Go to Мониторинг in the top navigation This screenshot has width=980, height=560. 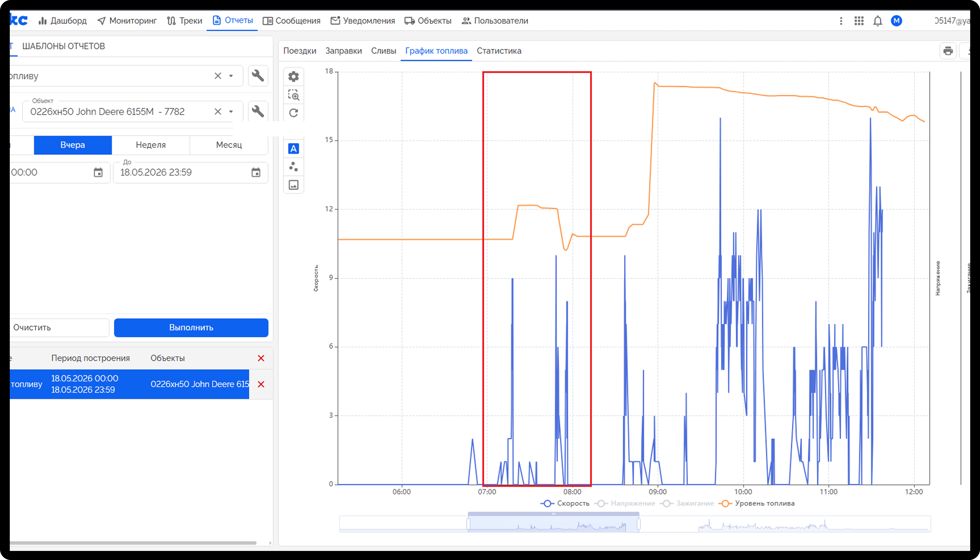coord(127,21)
